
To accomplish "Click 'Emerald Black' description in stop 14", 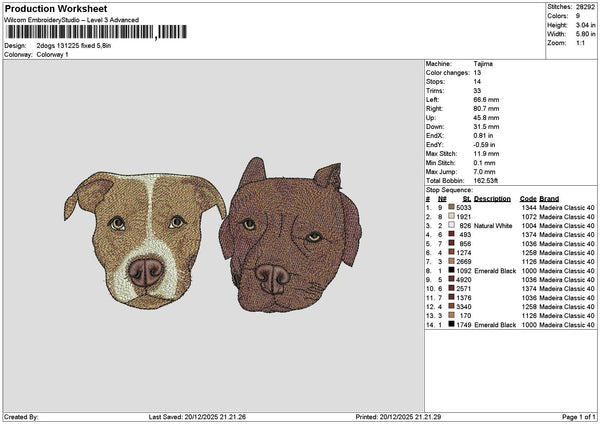I will (495, 325).
